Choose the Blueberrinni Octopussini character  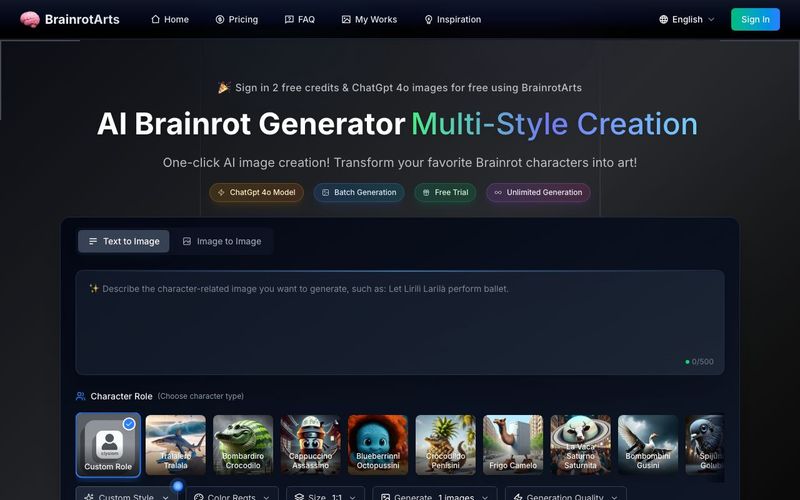point(378,445)
